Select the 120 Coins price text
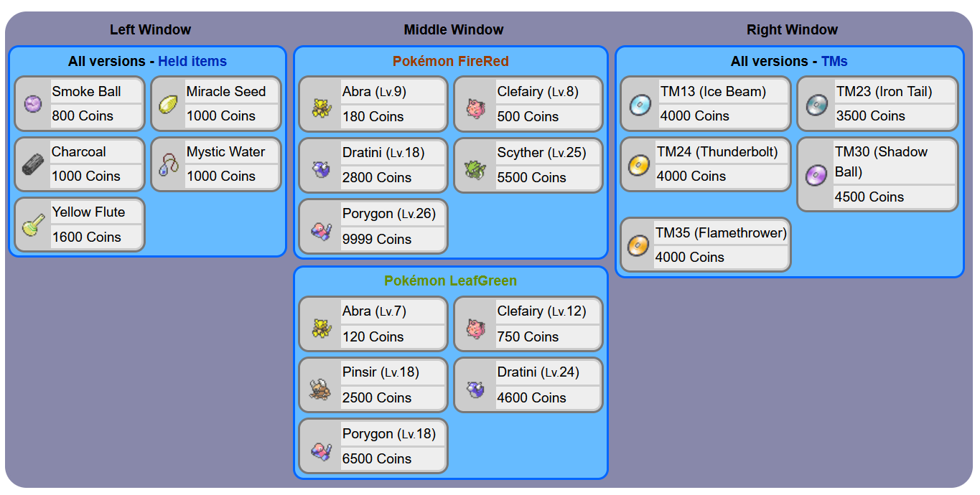This screenshot has height=495, width=980. point(373,336)
